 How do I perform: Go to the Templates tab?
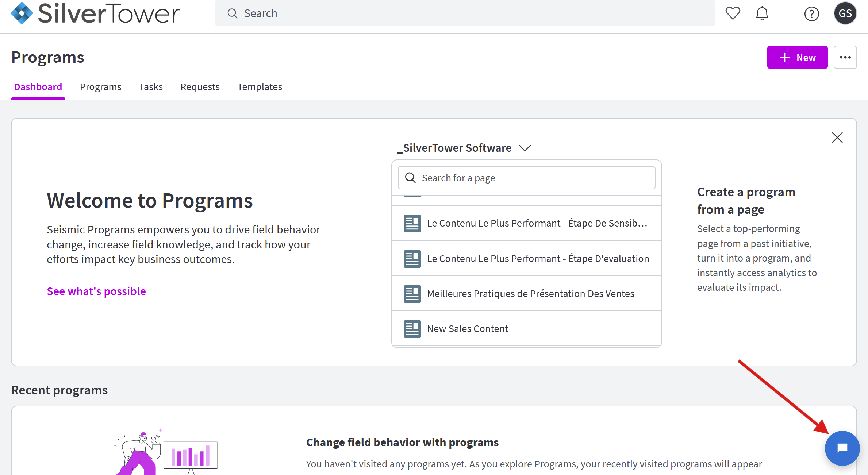click(x=260, y=87)
